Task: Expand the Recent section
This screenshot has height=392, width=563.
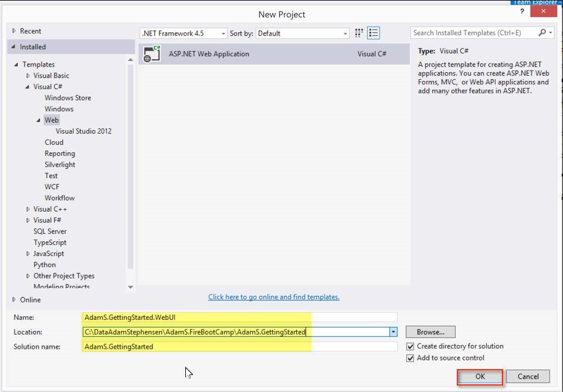Action: [x=13, y=31]
